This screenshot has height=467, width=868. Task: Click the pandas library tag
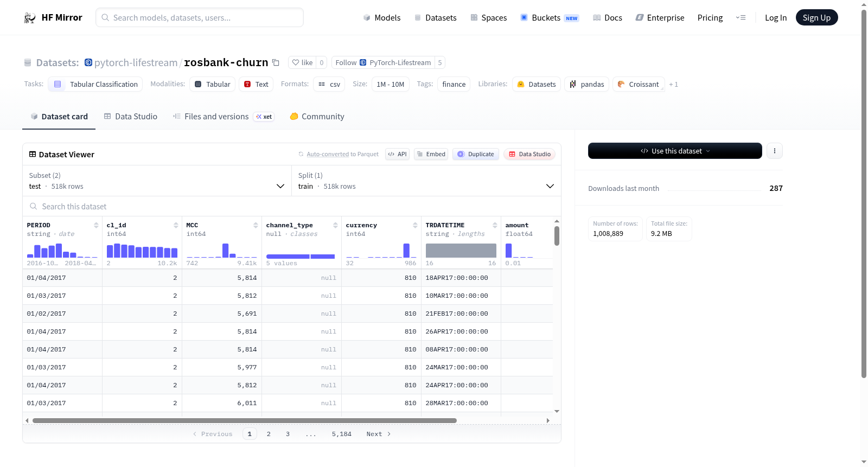coord(586,84)
